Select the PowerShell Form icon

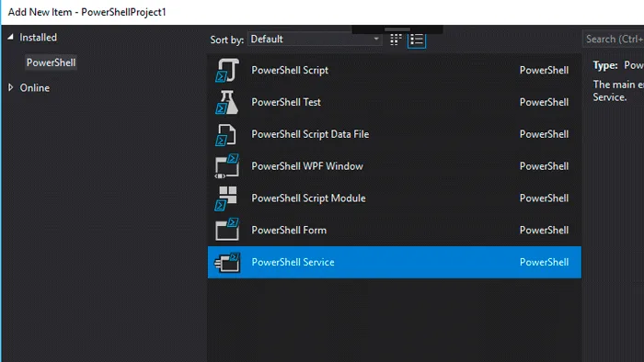(x=227, y=230)
